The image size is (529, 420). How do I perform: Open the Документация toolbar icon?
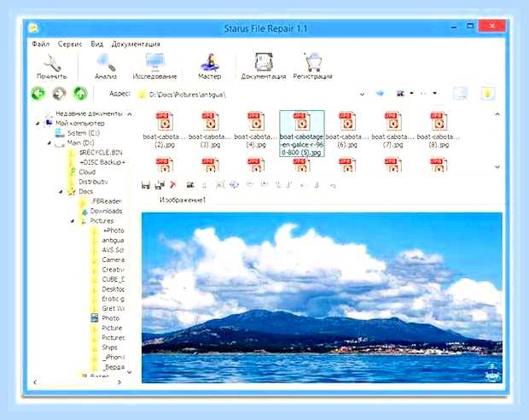pyautogui.click(x=264, y=62)
